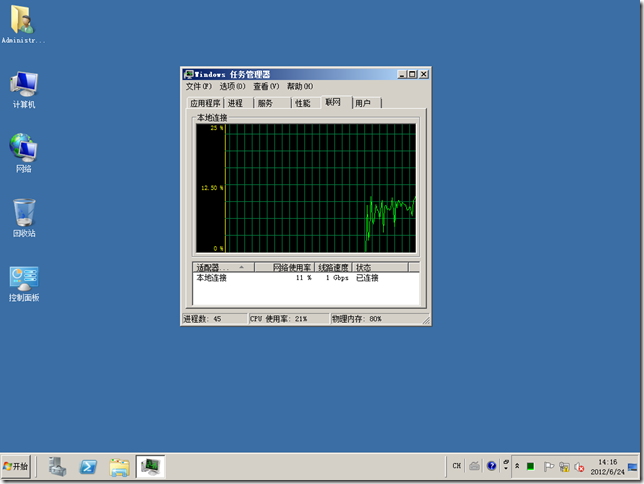Switch to the 进程 tab
Viewport: 644px width, 484px height.
coord(238,103)
